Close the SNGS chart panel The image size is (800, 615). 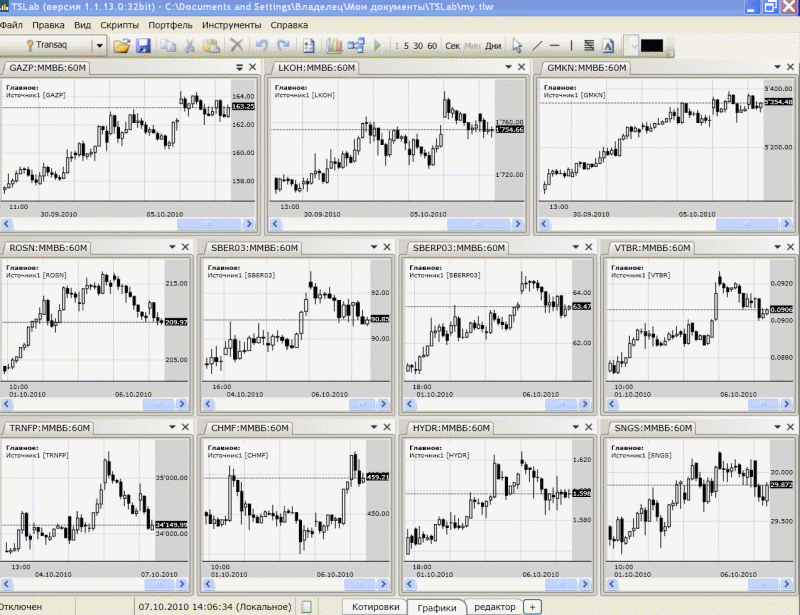pyautogui.click(x=790, y=427)
